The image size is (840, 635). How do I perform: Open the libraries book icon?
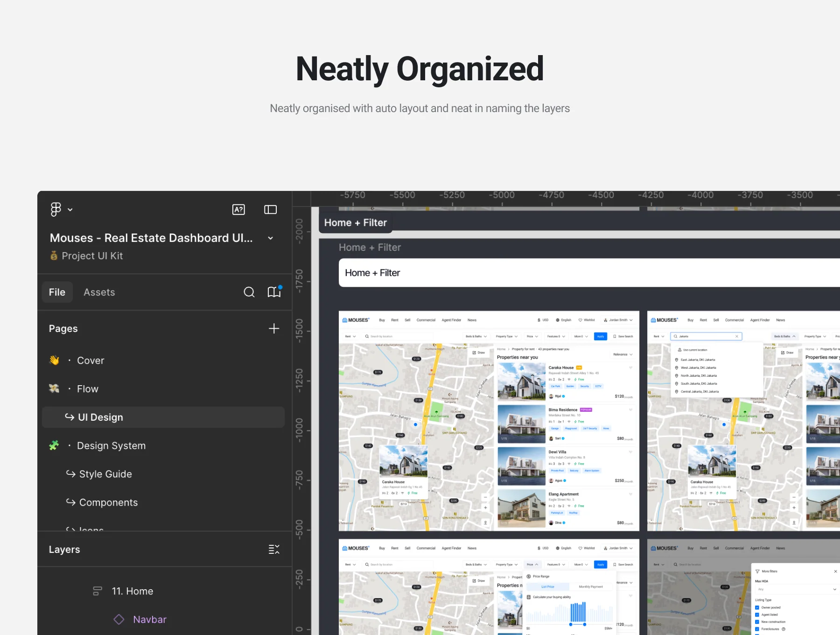coord(274,292)
